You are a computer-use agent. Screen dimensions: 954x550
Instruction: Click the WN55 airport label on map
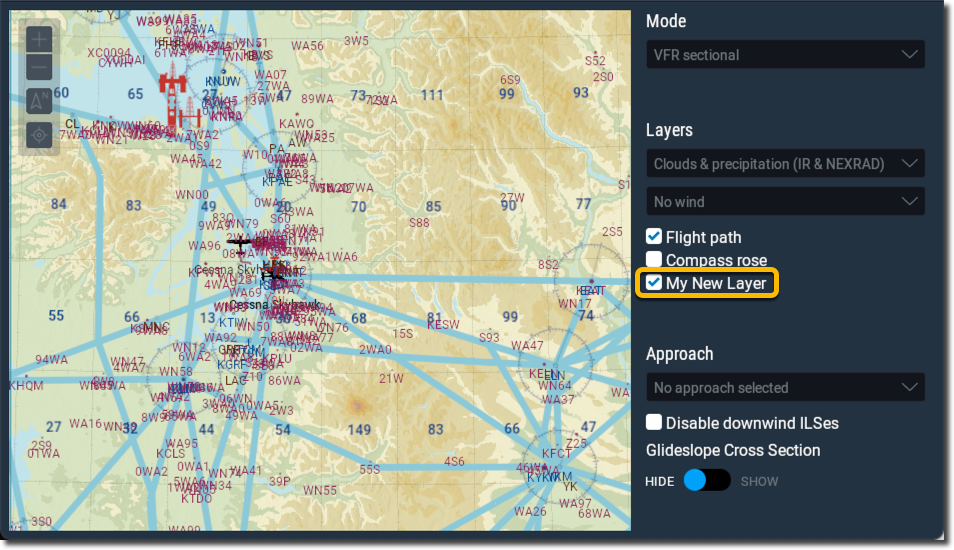(x=320, y=490)
